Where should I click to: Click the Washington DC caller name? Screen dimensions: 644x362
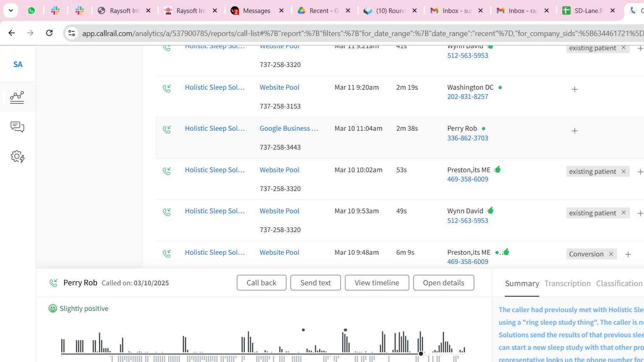tap(470, 87)
